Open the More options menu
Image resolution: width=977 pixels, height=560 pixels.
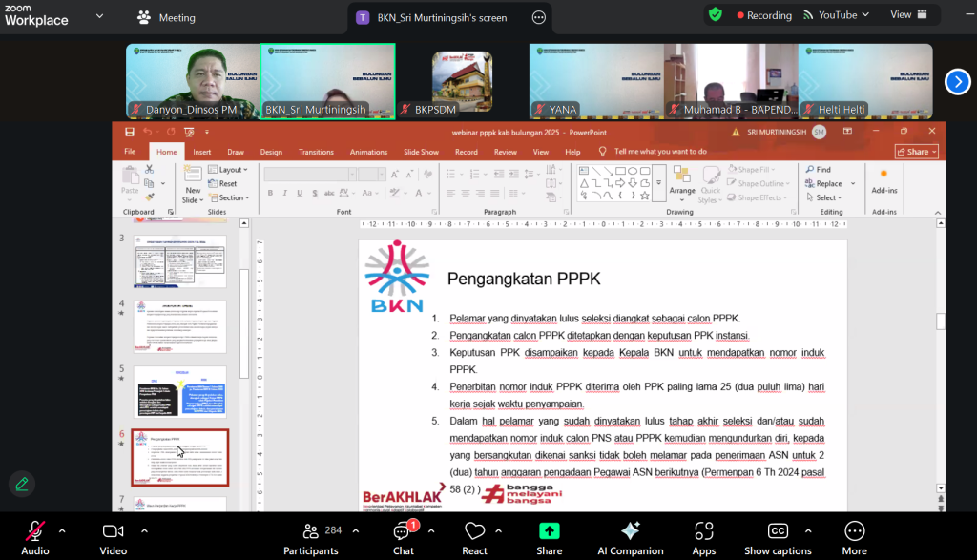(854, 532)
